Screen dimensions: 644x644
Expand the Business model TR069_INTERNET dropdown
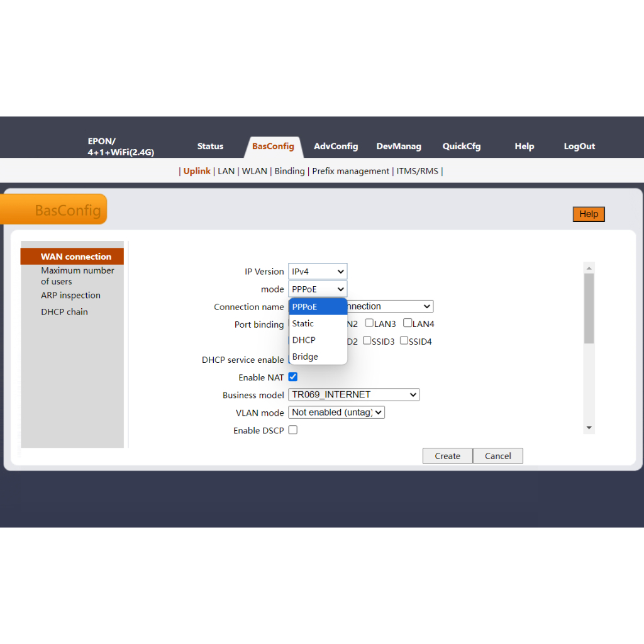coord(354,395)
